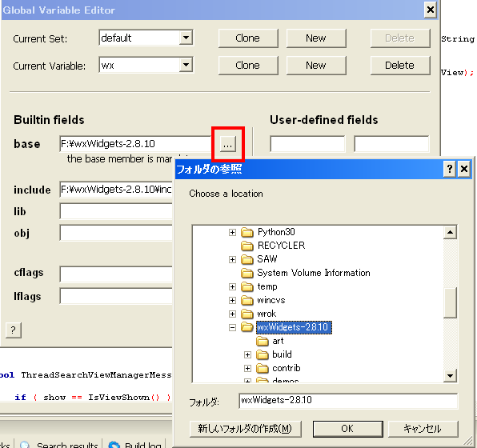Screen dimensions: 477x448
Task: Expand the wincvs folder node
Action: pyautogui.click(x=232, y=301)
